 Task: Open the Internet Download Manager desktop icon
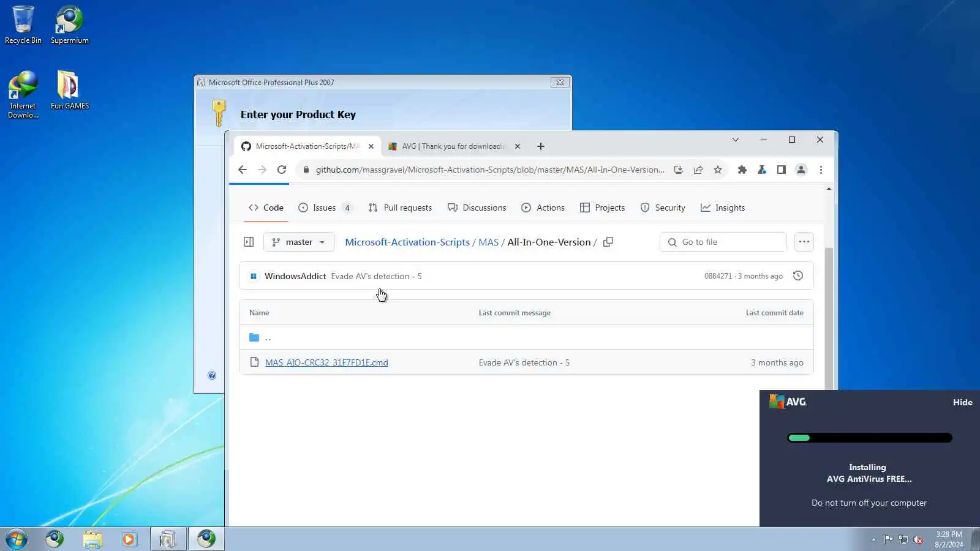point(23,94)
